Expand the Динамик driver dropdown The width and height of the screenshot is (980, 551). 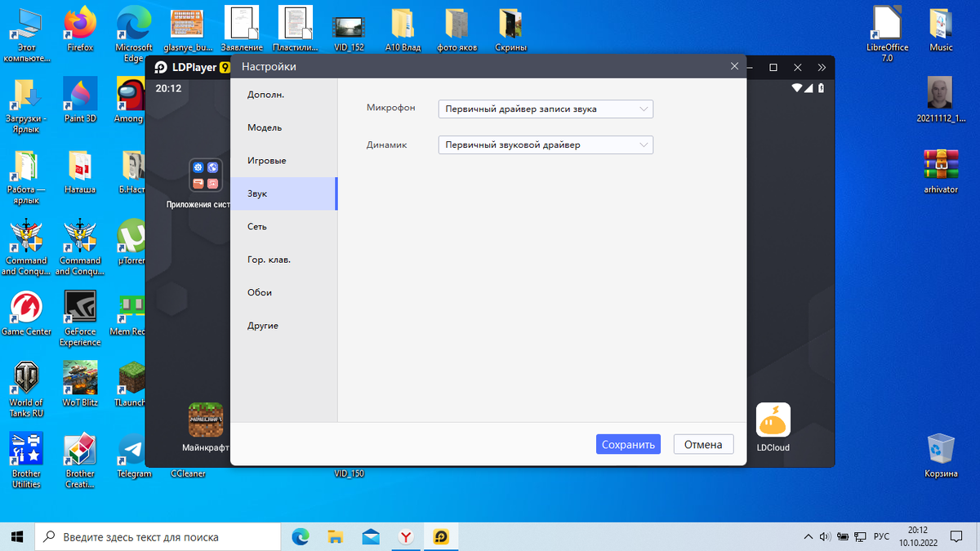point(546,144)
